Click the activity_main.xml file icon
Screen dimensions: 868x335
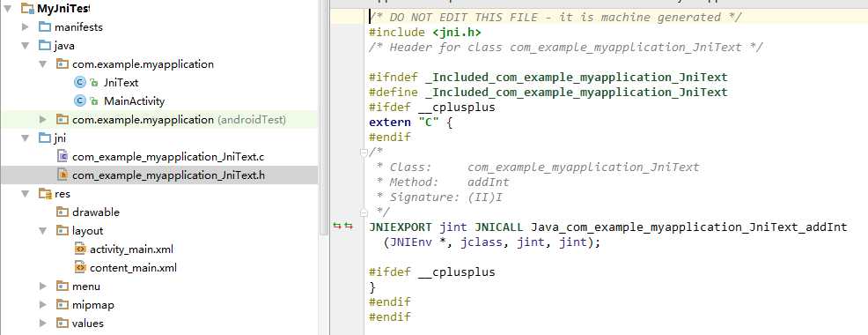tap(80, 249)
